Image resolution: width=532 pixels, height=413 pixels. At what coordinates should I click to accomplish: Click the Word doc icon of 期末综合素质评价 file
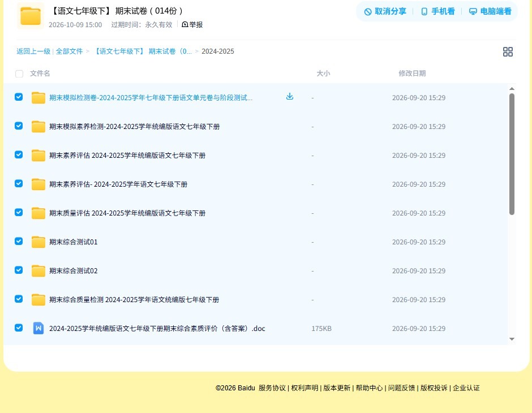click(38, 328)
